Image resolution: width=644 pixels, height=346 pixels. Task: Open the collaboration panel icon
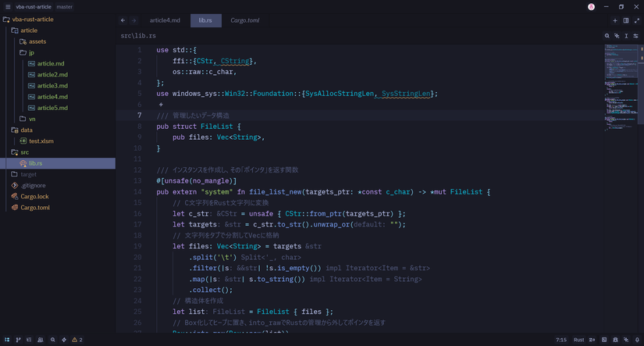coord(41,340)
